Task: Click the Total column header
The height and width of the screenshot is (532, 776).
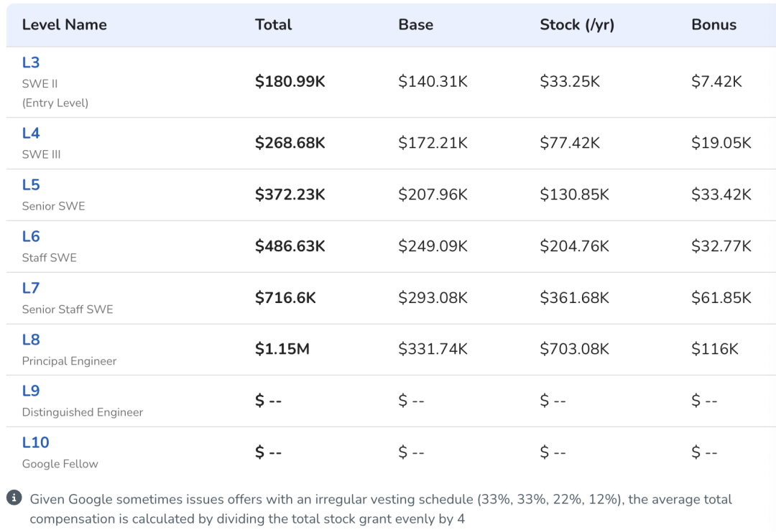Action: pos(273,24)
